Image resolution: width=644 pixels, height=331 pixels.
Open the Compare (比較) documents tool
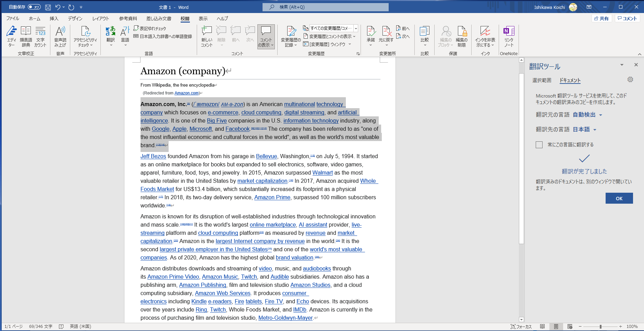(425, 36)
